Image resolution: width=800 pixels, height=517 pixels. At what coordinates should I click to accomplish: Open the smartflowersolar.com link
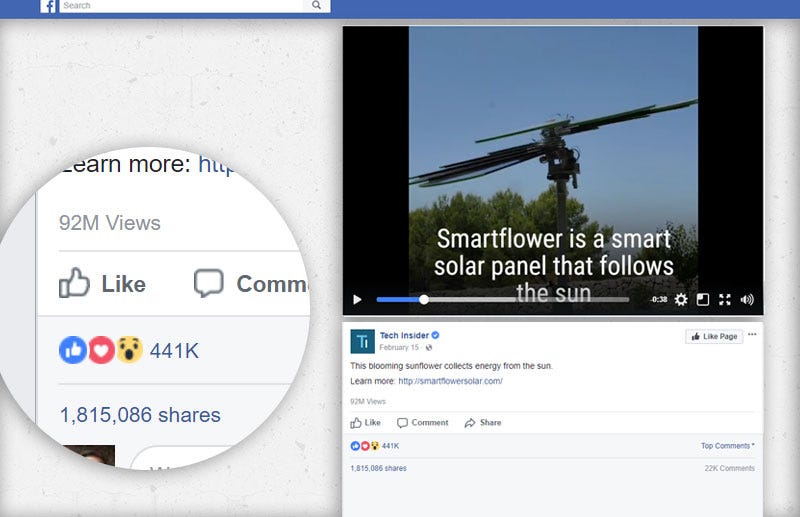coord(451,381)
